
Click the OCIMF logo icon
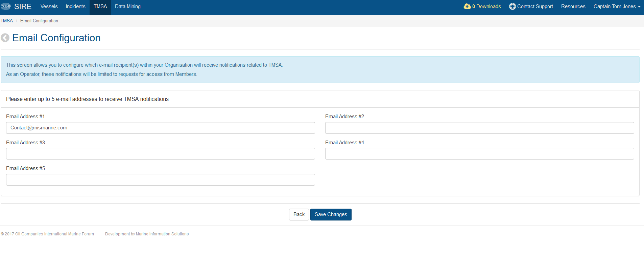pos(6,6)
